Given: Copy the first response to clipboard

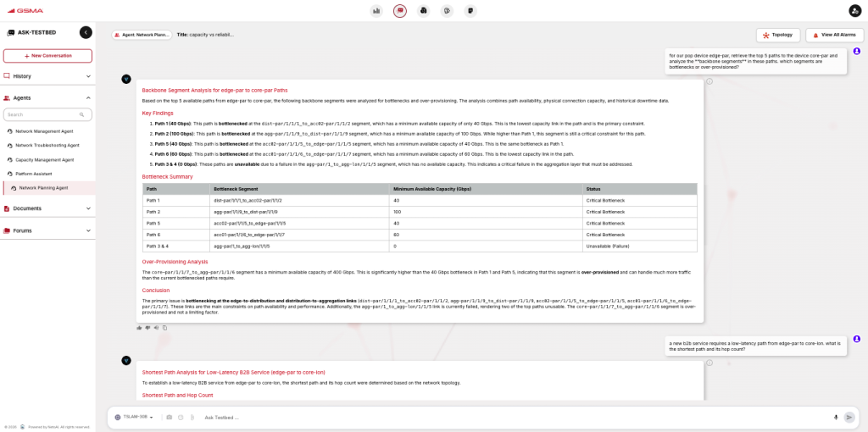Looking at the screenshot, I should tap(164, 328).
